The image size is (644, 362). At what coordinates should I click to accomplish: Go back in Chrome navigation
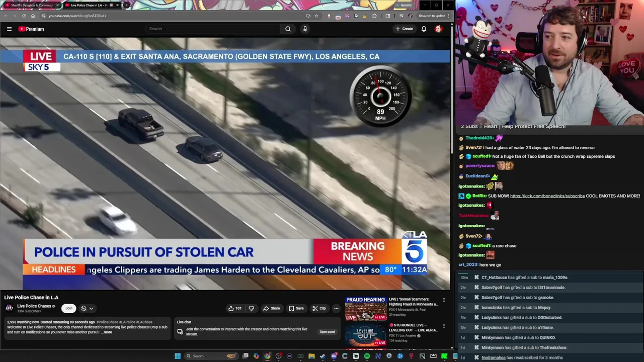[x=6, y=16]
